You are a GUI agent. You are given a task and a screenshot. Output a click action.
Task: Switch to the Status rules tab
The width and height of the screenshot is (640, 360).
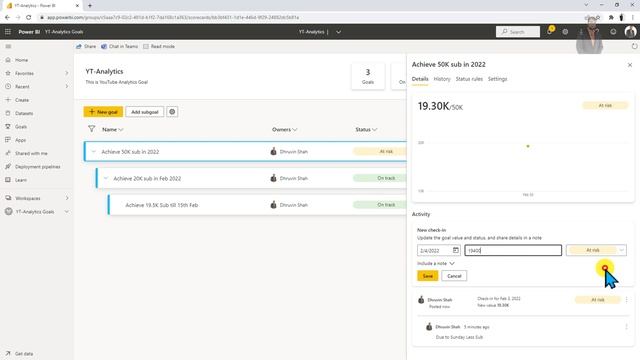click(469, 79)
